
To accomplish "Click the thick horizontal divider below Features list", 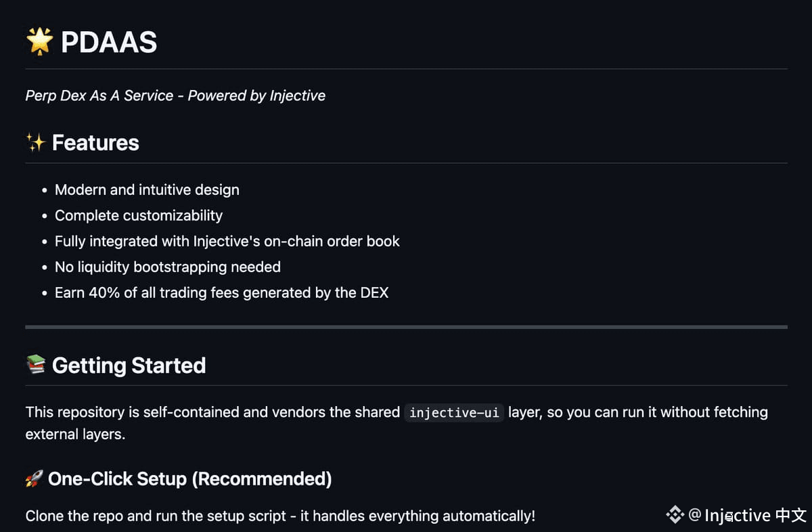I will tap(406, 327).
